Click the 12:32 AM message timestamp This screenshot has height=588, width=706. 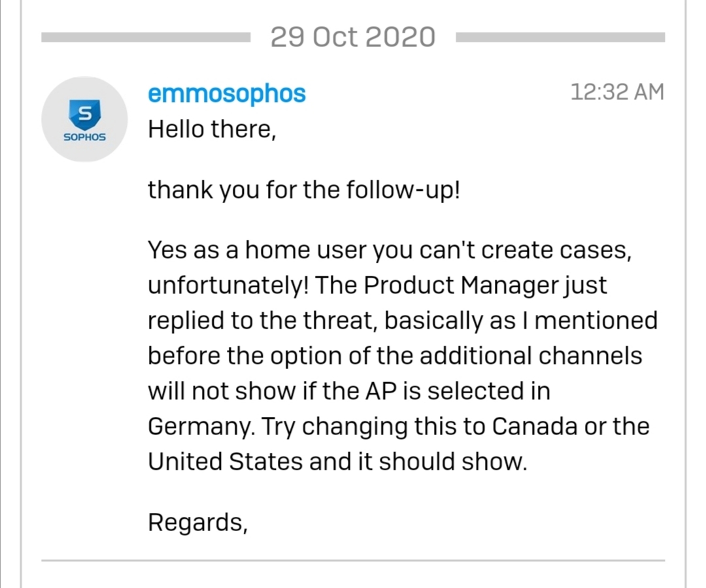pos(617,92)
